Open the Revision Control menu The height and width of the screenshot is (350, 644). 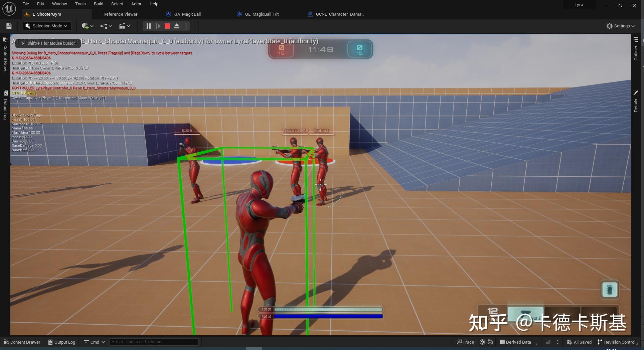[x=617, y=342]
